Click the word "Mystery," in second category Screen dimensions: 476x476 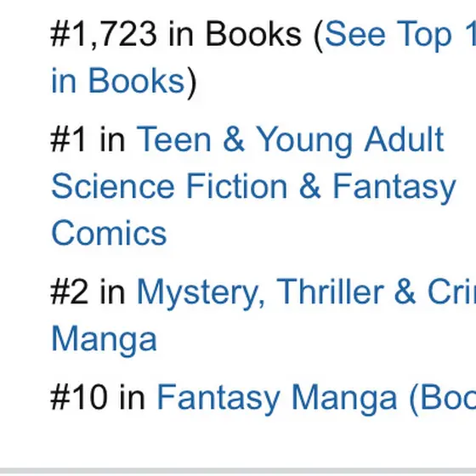point(201,293)
